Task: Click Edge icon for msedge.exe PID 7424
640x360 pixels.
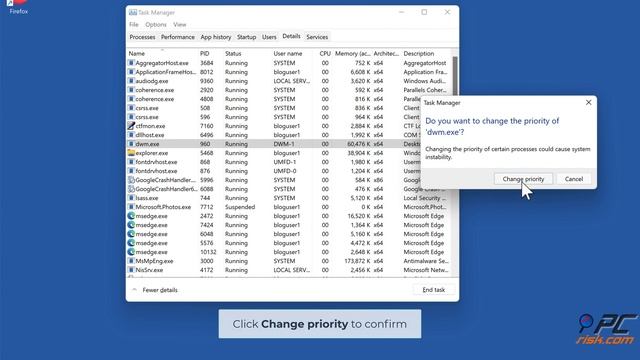Action: [x=131, y=225]
